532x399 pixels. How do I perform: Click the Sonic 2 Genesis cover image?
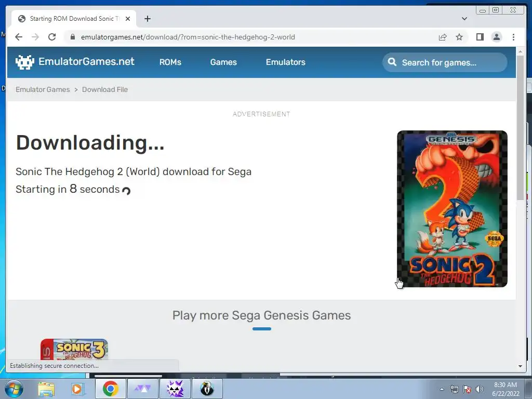point(452,209)
